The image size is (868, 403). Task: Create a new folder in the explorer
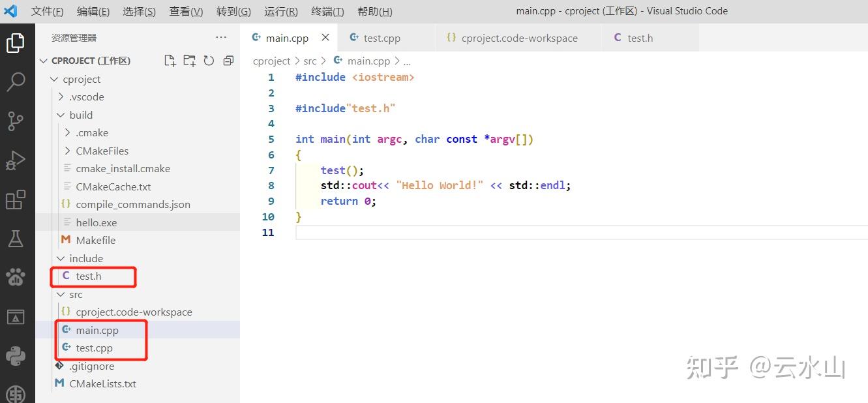[189, 60]
